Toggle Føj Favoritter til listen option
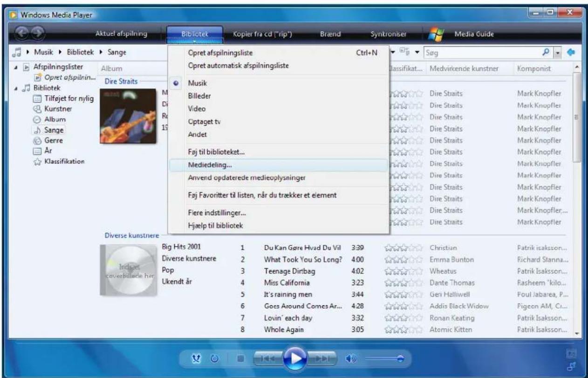This screenshot has width=588, height=378. tap(279, 195)
